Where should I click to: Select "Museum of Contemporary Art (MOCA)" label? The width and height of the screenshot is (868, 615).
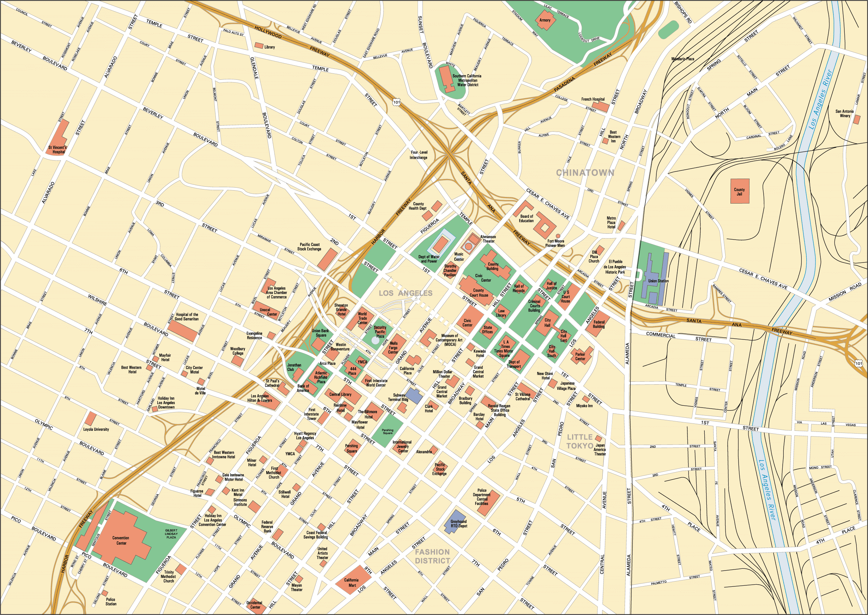point(450,340)
